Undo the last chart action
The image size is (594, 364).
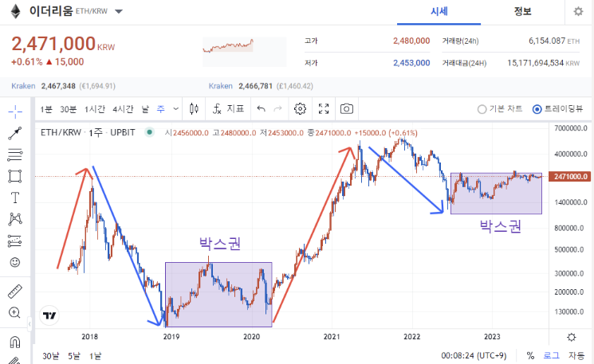261,109
